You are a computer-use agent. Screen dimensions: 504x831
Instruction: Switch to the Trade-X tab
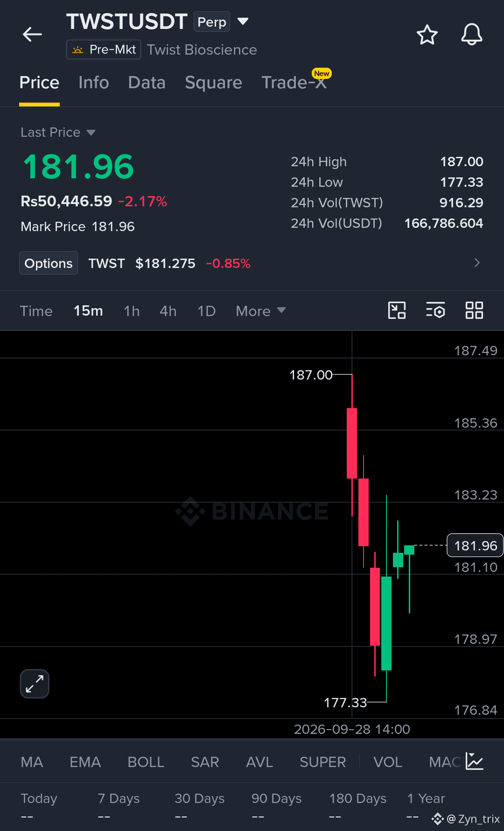[294, 83]
